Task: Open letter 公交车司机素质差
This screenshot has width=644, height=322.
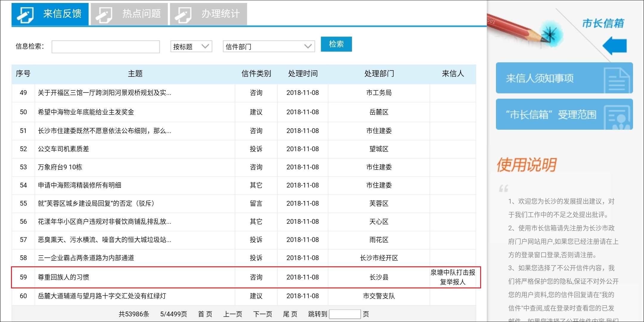Action: [63, 149]
